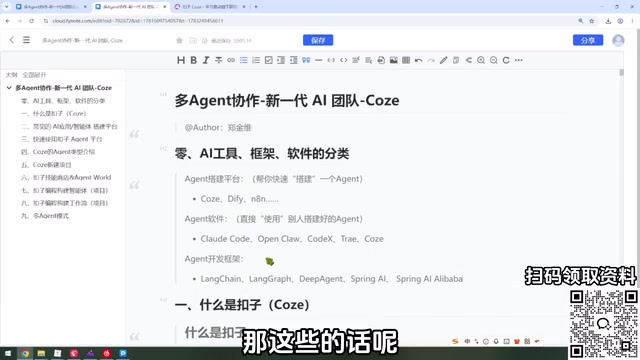The image size is (640, 360).
Task: Click the bullet line Claude Code、Open Claw、CodeX、Trae、Coze
Action: click(x=292, y=239)
